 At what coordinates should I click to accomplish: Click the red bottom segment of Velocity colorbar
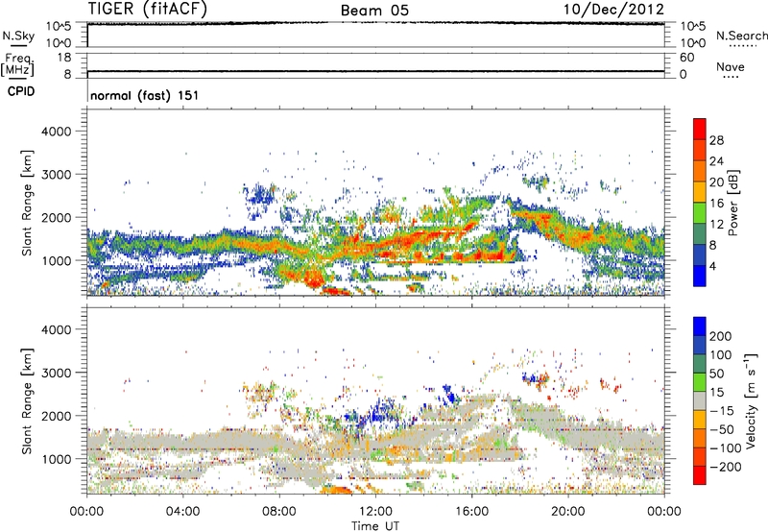(x=700, y=475)
